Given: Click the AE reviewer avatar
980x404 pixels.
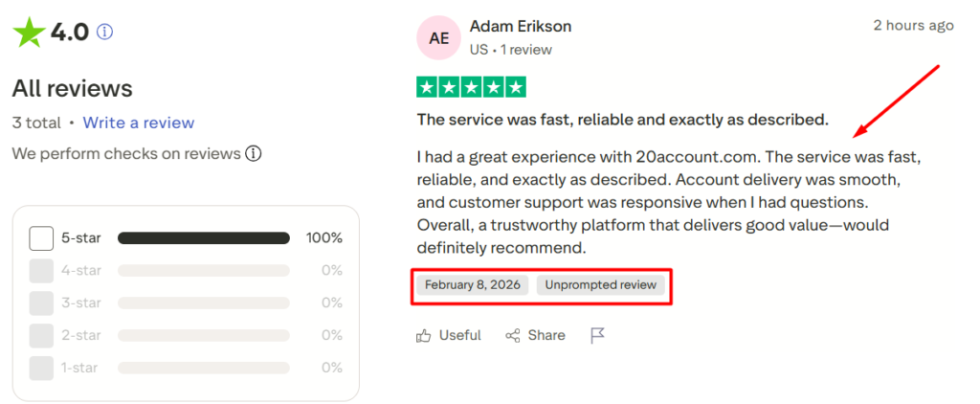Looking at the screenshot, I should tap(439, 37).
